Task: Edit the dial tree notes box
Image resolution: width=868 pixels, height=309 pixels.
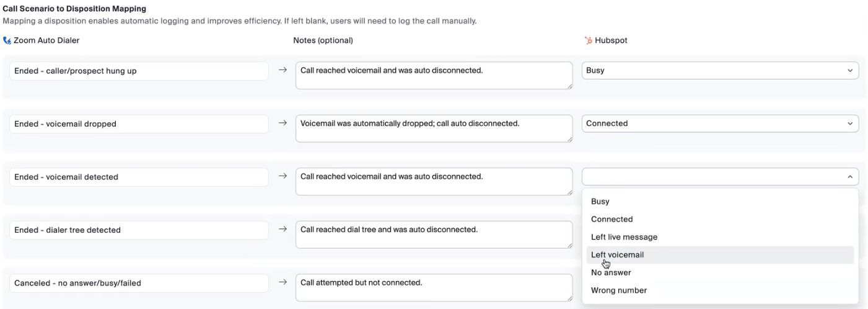Action: 434,234
